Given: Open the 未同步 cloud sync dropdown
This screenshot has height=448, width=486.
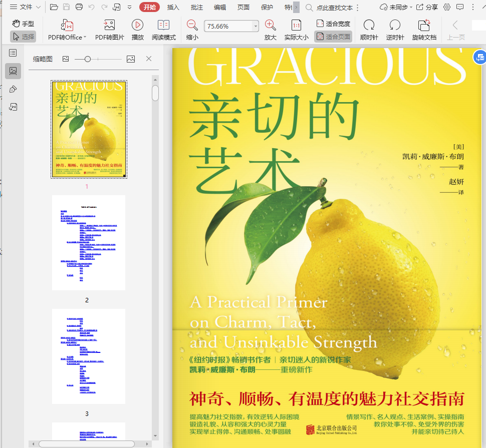Looking at the screenshot, I should pos(396,7).
